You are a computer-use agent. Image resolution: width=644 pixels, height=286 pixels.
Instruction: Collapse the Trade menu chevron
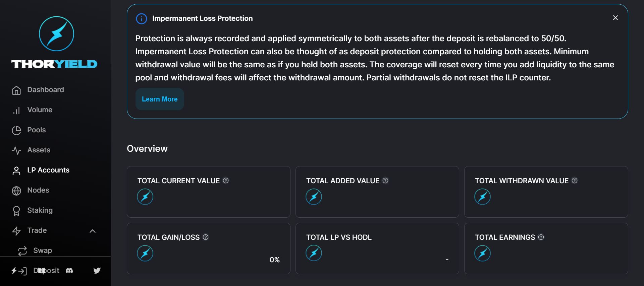[93, 231]
